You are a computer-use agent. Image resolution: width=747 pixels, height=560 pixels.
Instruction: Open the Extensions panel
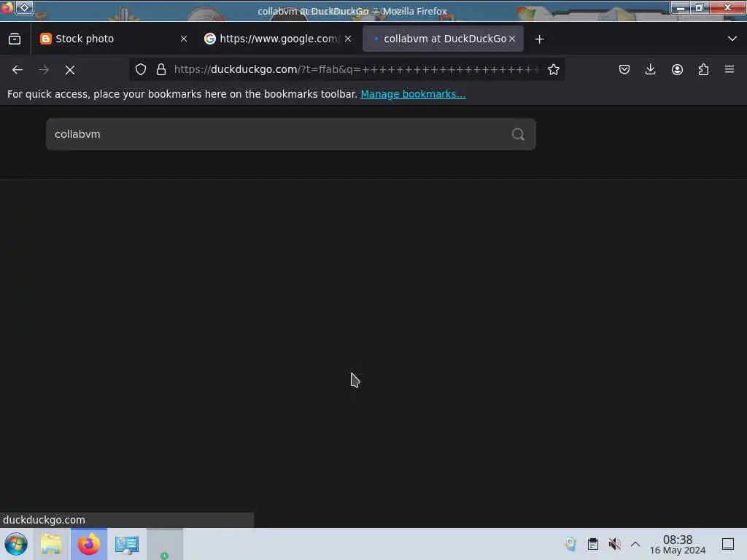(x=703, y=69)
